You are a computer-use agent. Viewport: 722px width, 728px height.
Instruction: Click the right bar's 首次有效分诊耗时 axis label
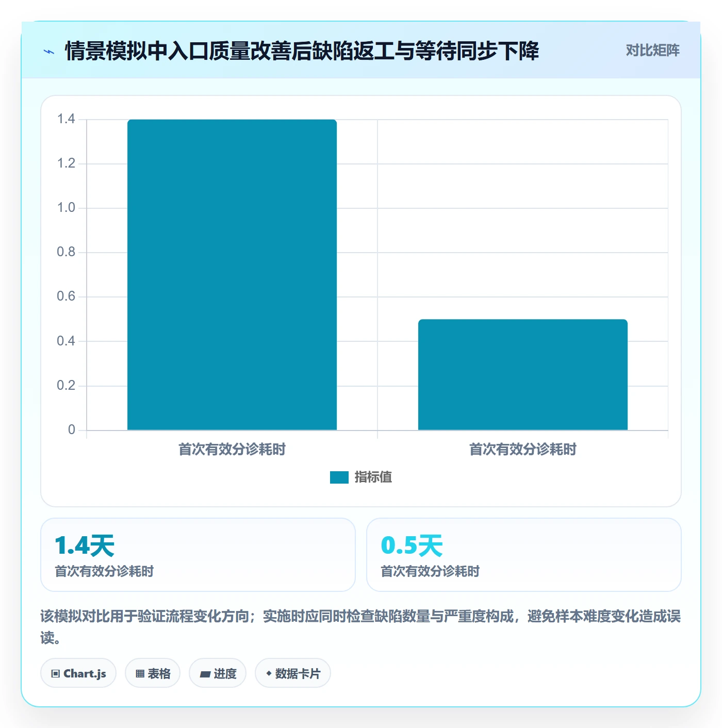click(x=523, y=450)
